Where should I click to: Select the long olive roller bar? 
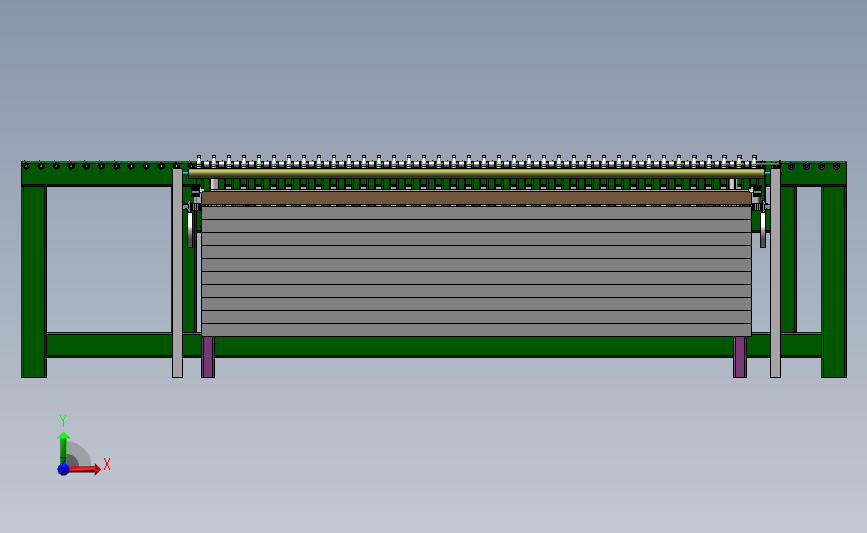point(476,174)
